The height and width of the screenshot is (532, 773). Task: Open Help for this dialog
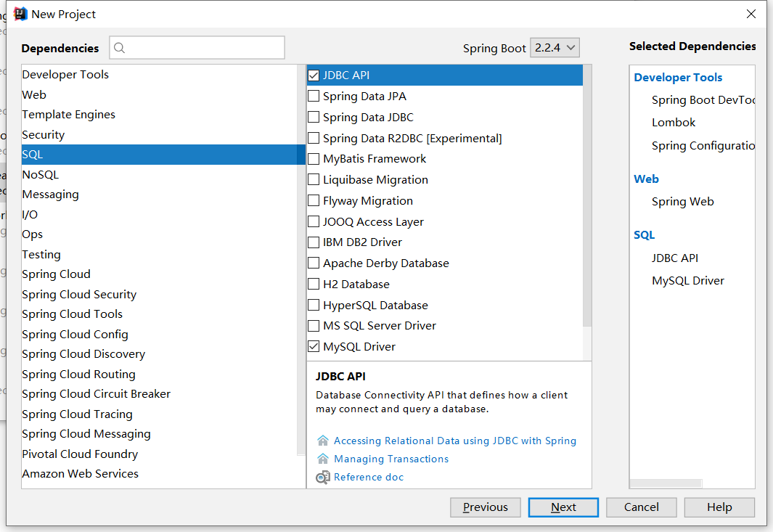[719, 507]
